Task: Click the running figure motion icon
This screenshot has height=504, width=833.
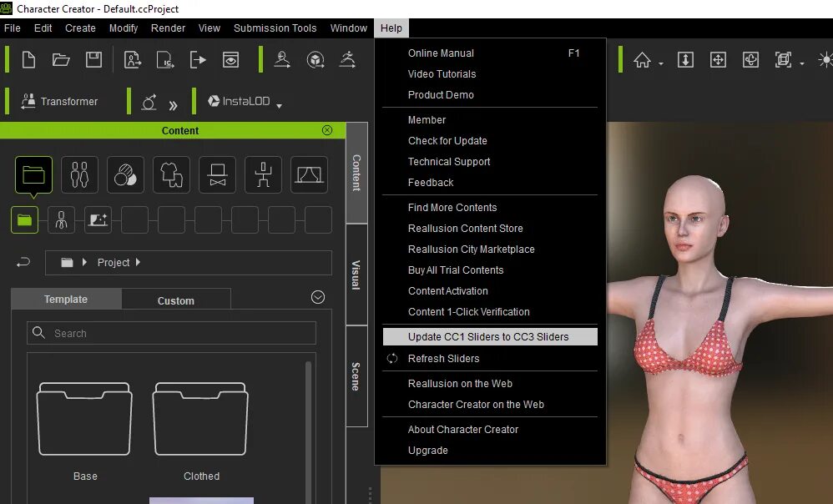Action: 347,59
